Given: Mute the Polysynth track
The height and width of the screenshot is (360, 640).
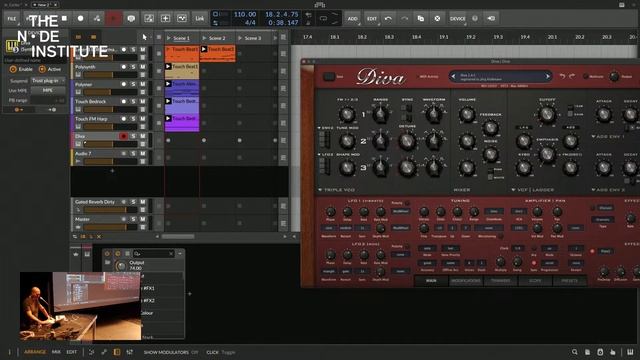Looking at the screenshot, I should pyautogui.click(x=142, y=67).
